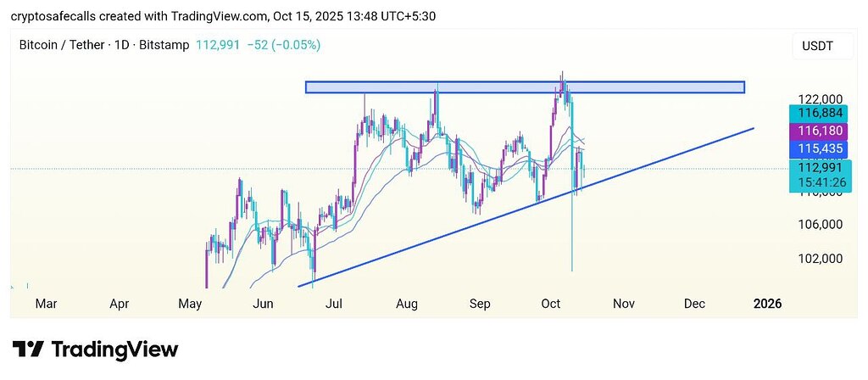
Task: Click the purple 116,180 price label
Action: point(817,131)
